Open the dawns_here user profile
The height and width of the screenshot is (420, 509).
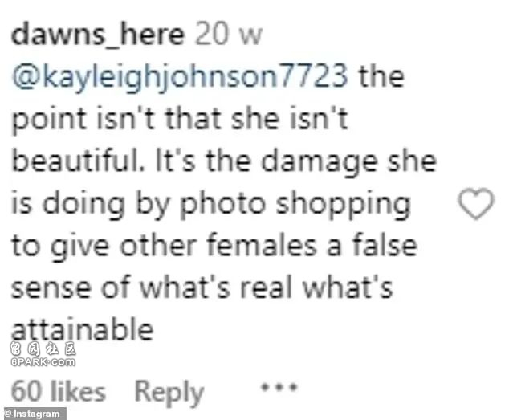(x=98, y=35)
